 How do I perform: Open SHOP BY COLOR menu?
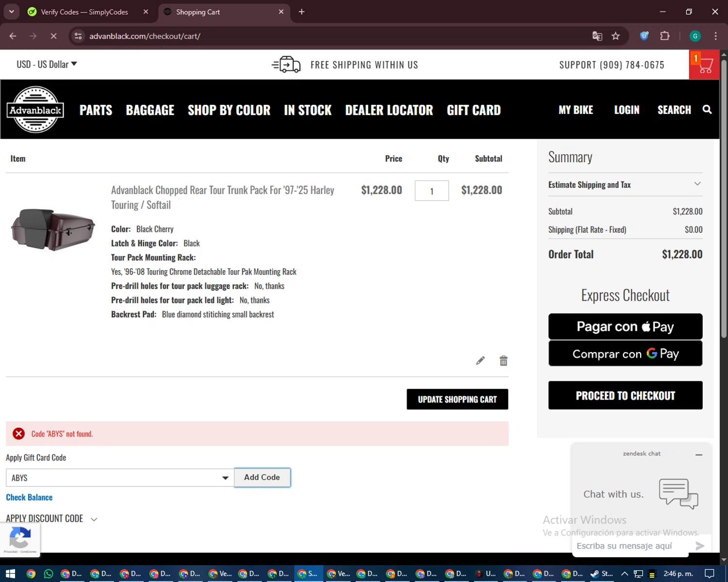[x=229, y=110]
